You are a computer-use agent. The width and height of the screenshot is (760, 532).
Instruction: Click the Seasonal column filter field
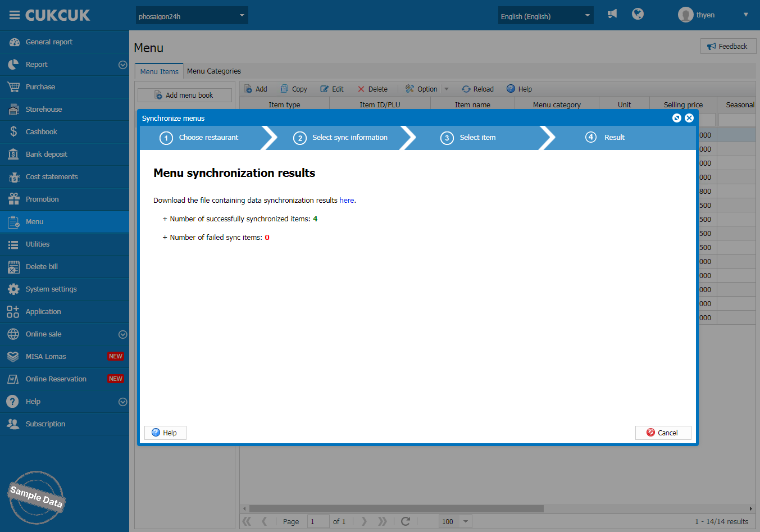[737, 119]
